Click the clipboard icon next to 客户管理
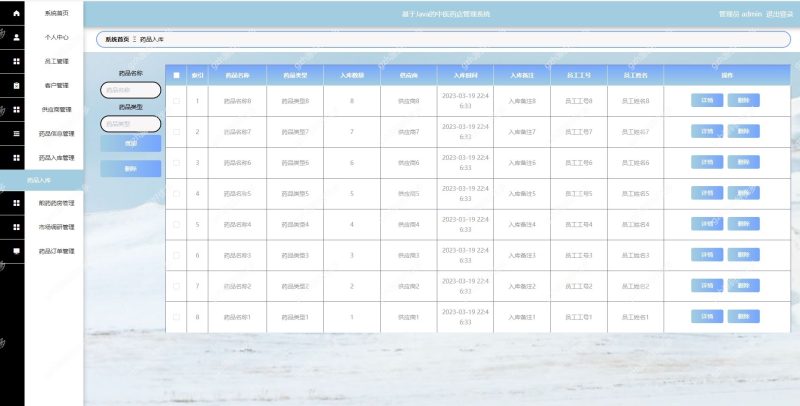The image size is (800, 406). point(16,85)
